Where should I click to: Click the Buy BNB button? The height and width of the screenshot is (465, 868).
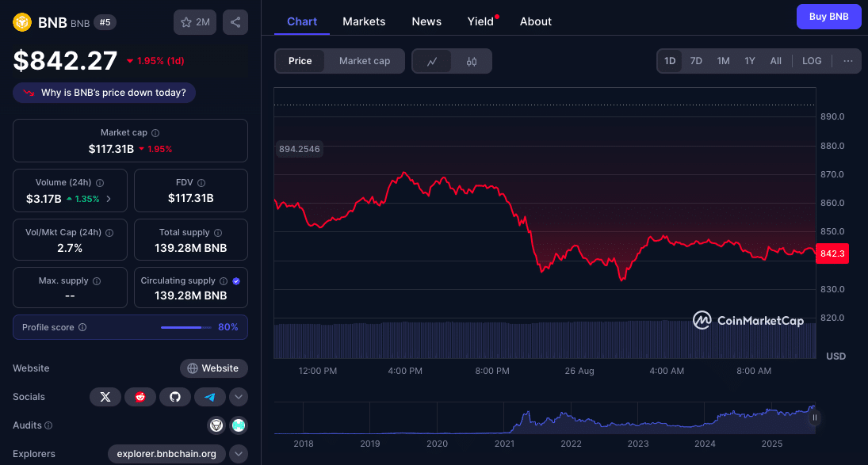tap(828, 17)
